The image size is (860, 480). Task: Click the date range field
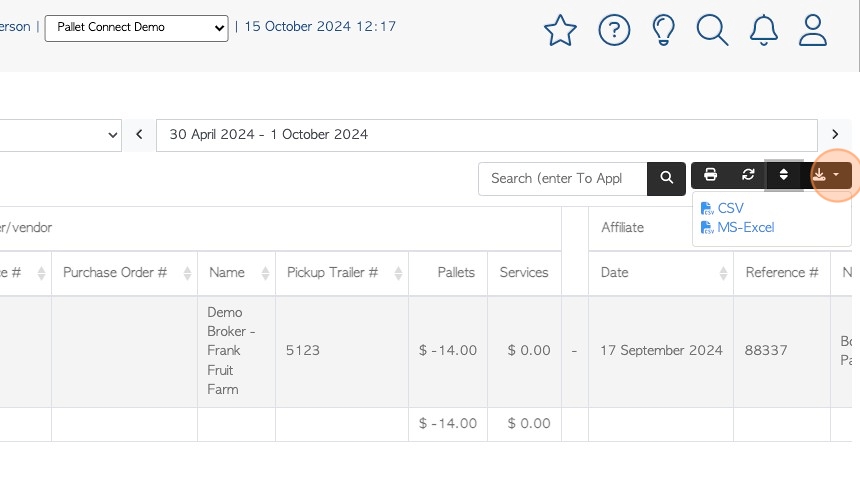[486, 135]
